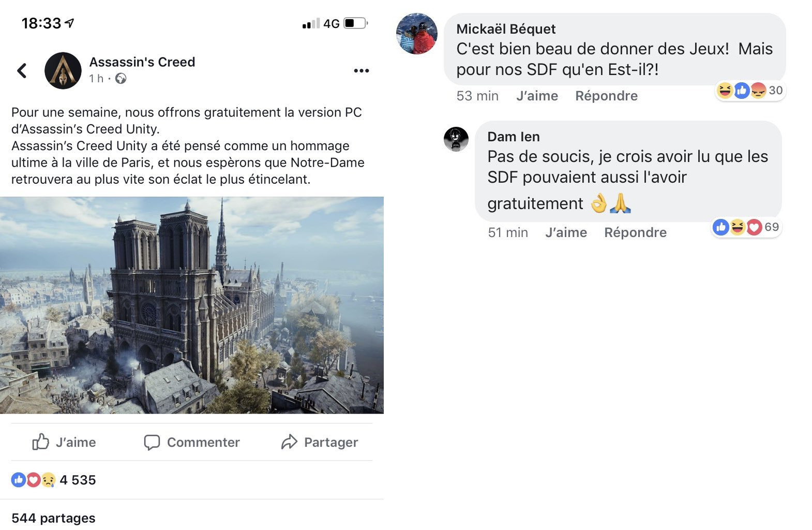
Task: Click Mickaël Béquet's name
Action: pyautogui.click(x=505, y=29)
